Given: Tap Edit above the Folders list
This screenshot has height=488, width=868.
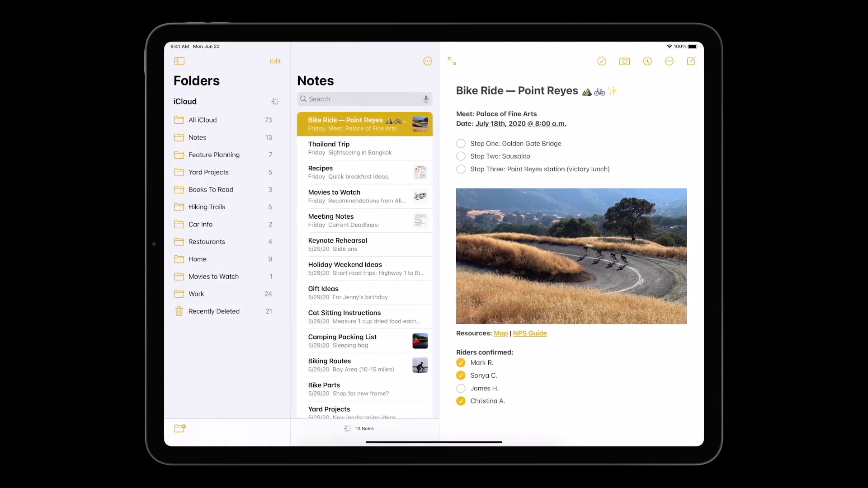Looking at the screenshot, I should click(x=275, y=61).
